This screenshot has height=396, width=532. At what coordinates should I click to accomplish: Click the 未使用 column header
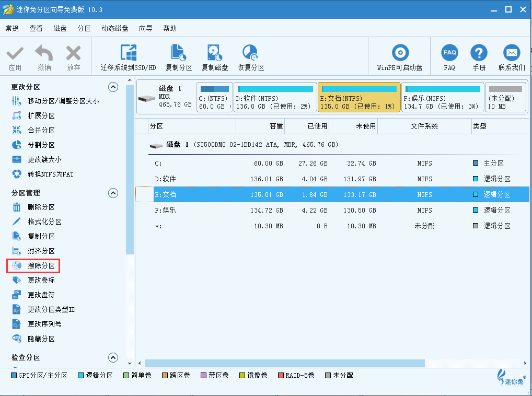coord(353,126)
